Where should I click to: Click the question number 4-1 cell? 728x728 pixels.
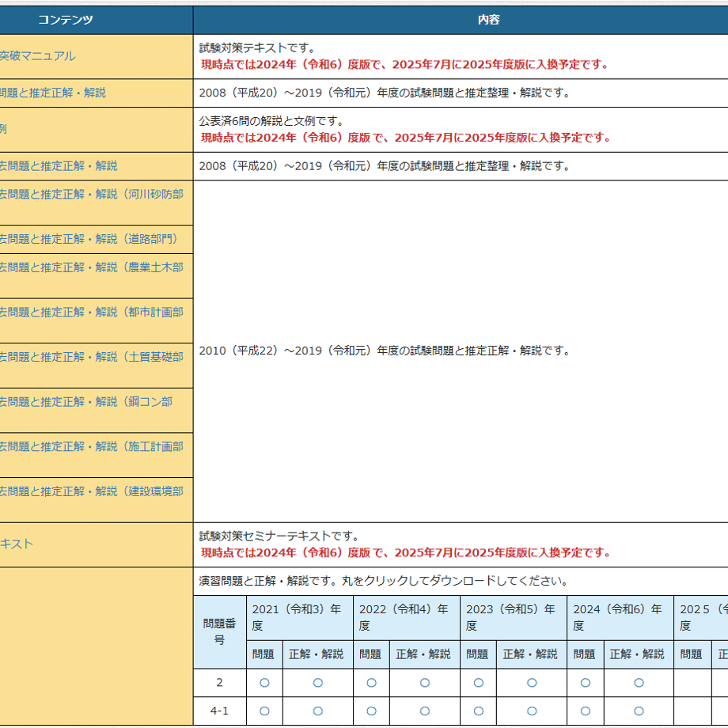coord(220,711)
